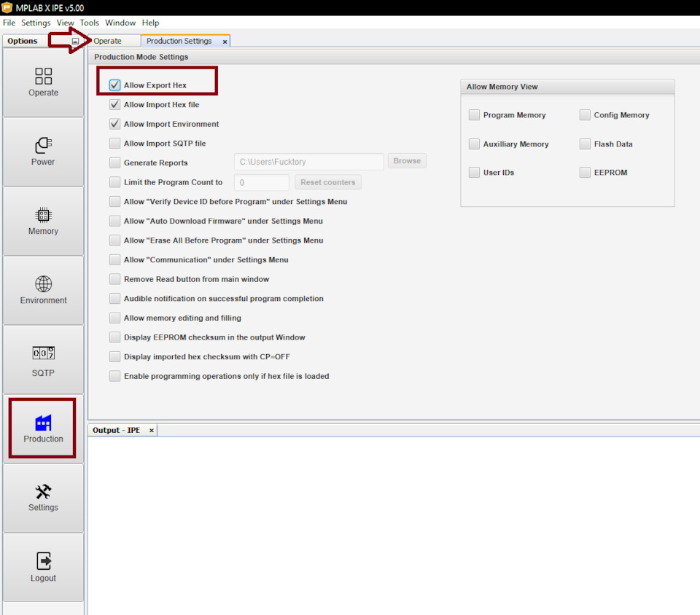Enable the Generate Reports checkbox
Viewport: 700px width, 615px height.
pos(114,162)
